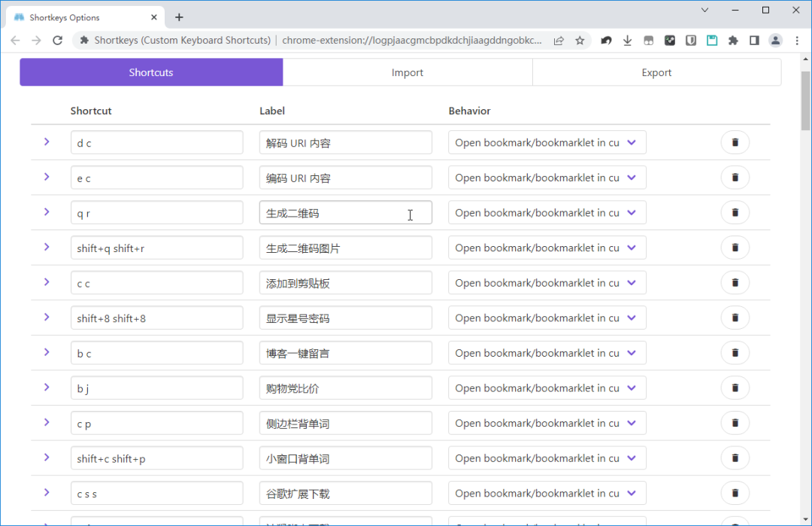The width and height of the screenshot is (812, 526).
Task: Open the Extensions puzzle piece menu
Action: coord(733,41)
